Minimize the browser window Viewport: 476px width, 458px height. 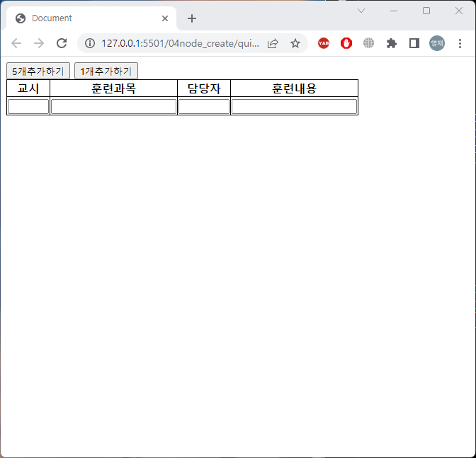(x=394, y=11)
